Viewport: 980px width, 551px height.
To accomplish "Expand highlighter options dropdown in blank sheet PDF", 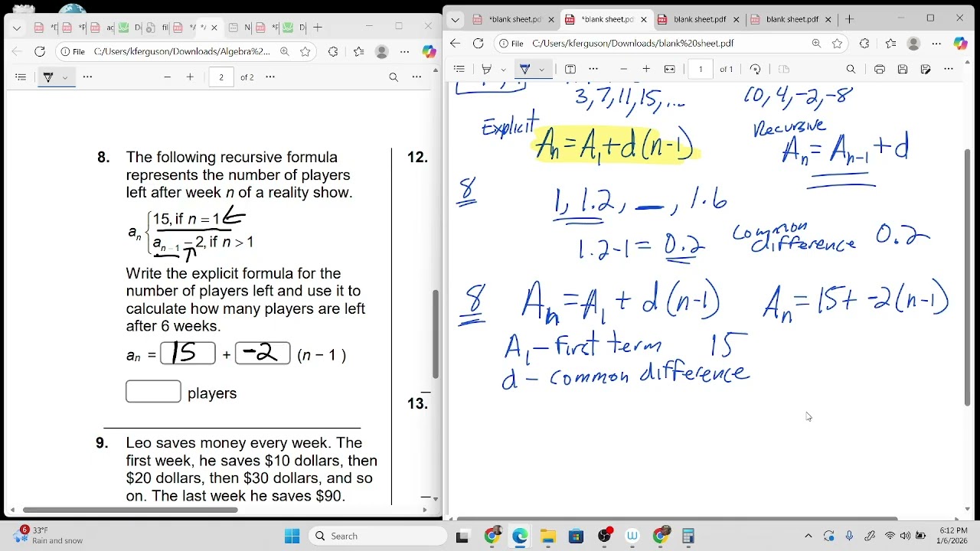I will [x=503, y=70].
